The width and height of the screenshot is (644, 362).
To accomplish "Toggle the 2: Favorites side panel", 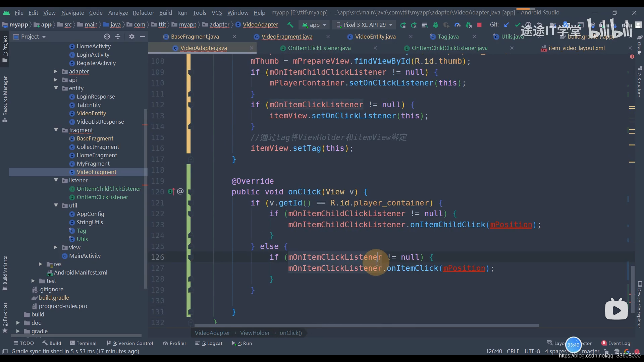I will click(x=5, y=317).
